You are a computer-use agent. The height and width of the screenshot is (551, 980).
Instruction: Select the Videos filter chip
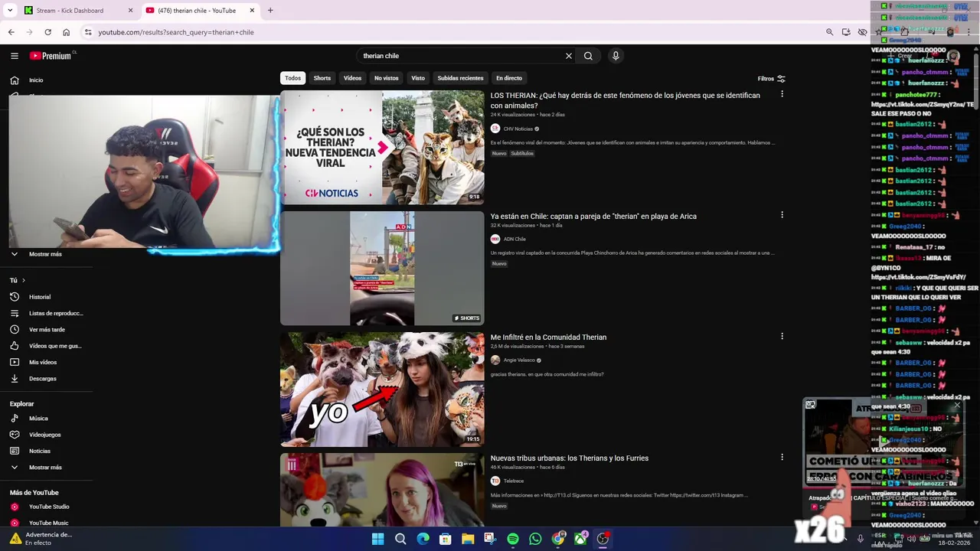(x=352, y=78)
